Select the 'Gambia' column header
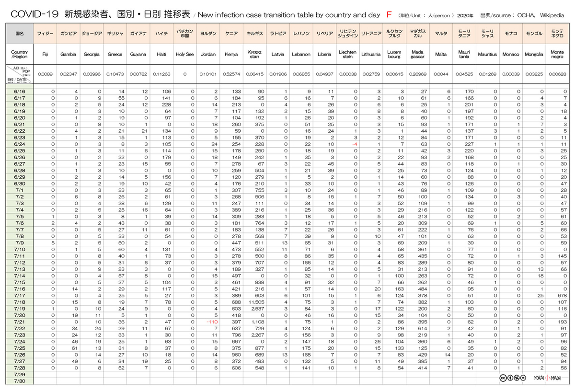 click(x=68, y=54)
